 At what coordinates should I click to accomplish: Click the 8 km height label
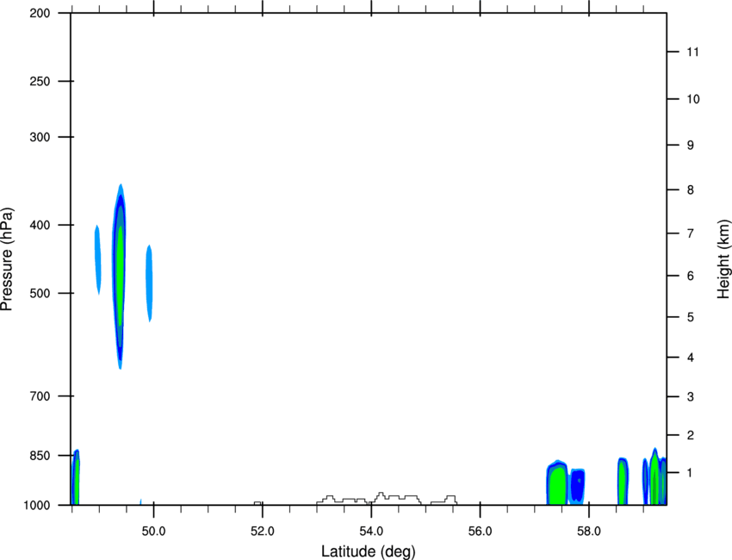pos(691,190)
